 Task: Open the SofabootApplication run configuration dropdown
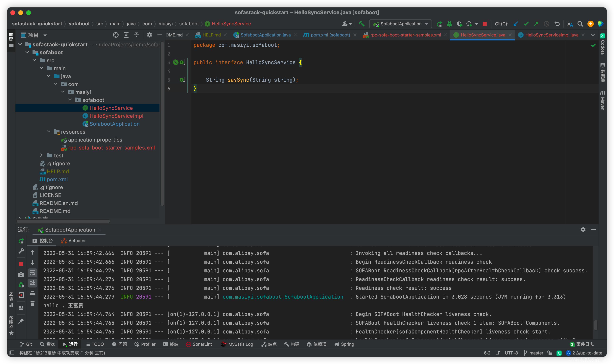pos(401,24)
